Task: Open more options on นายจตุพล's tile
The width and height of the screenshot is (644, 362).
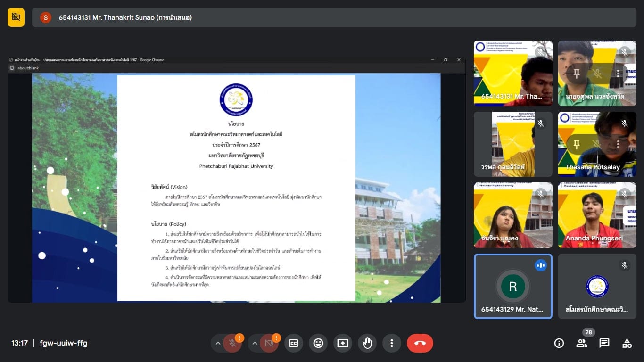Action: 618,73
